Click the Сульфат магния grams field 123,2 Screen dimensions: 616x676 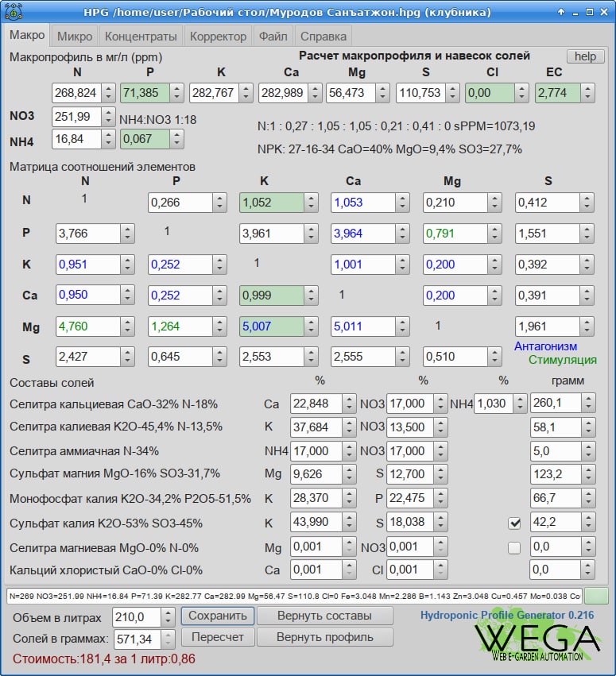pos(556,474)
